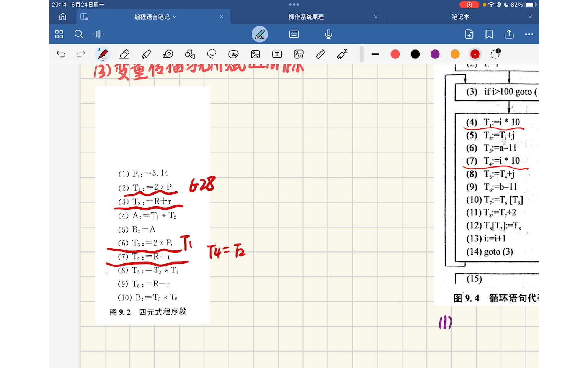Viewport: 588px width, 368px height.
Task: Select the text box tool
Action: pyautogui.click(x=277, y=54)
